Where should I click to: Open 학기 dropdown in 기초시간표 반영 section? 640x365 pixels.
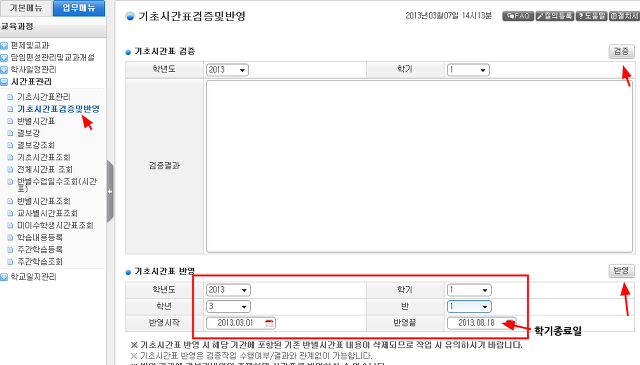point(469,290)
